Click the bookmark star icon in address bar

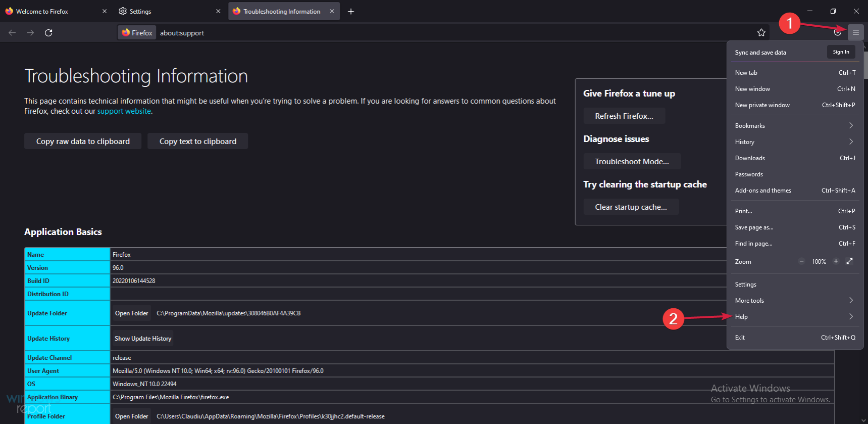pyautogui.click(x=761, y=33)
